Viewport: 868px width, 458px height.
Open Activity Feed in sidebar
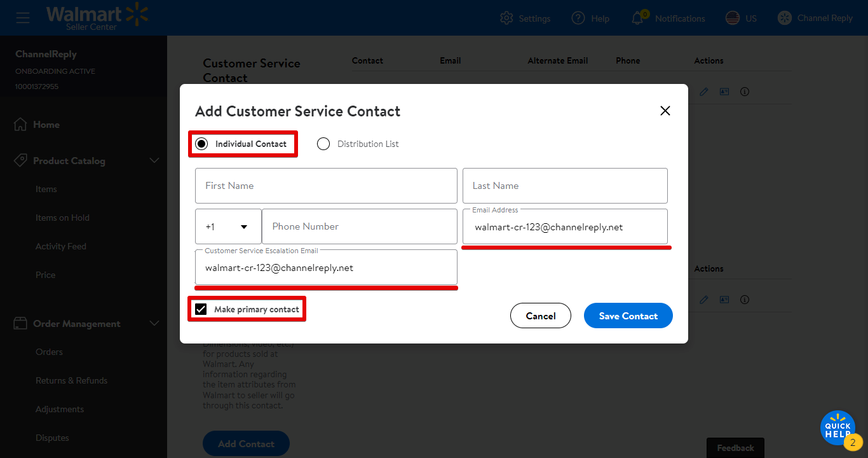pyautogui.click(x=61, y=246)
